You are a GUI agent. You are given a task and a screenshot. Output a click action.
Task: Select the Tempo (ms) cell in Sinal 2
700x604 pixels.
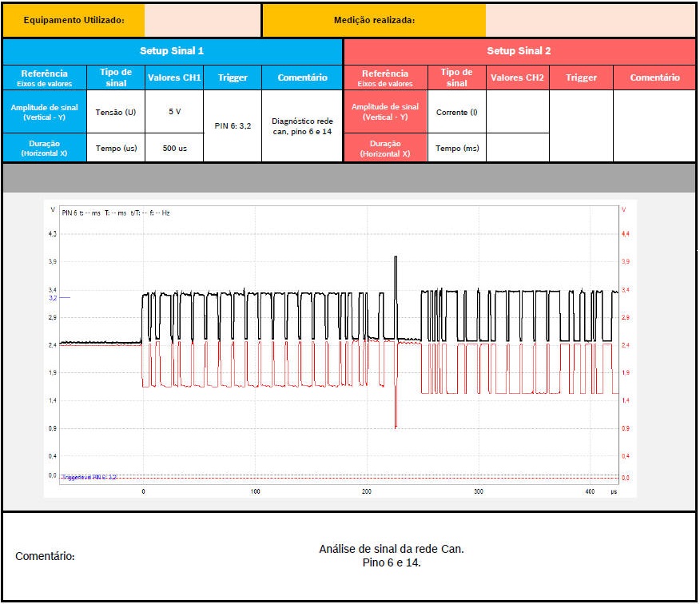[x=456, y=148]
